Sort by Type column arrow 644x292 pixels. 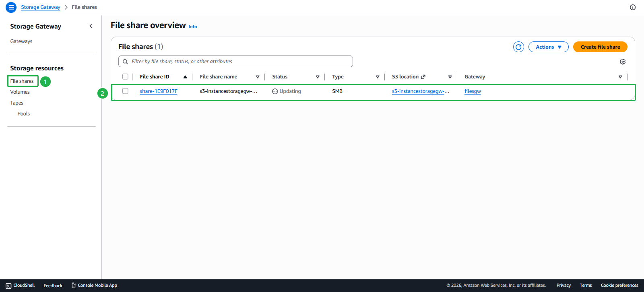[x=378, y=77]
